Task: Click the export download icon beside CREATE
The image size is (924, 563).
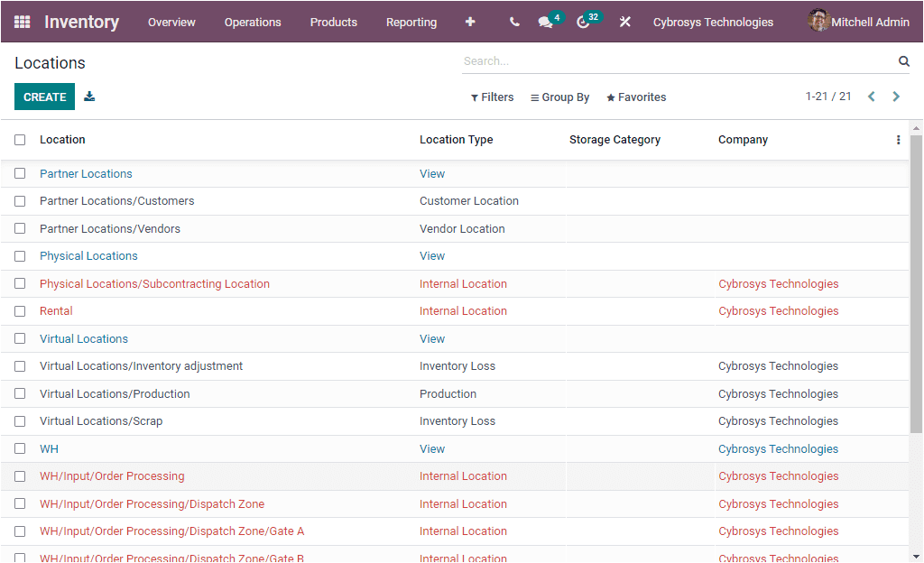Action: (x=89, y=95)
